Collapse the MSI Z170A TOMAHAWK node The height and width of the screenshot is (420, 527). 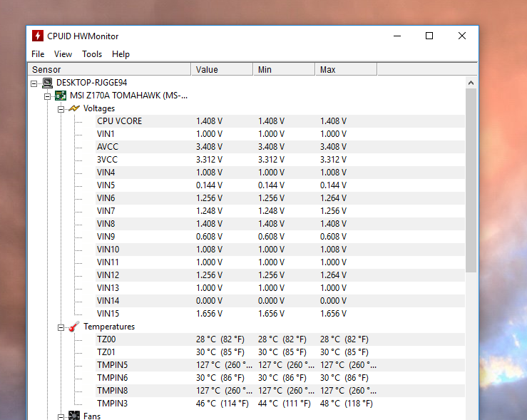coord(47,96)
